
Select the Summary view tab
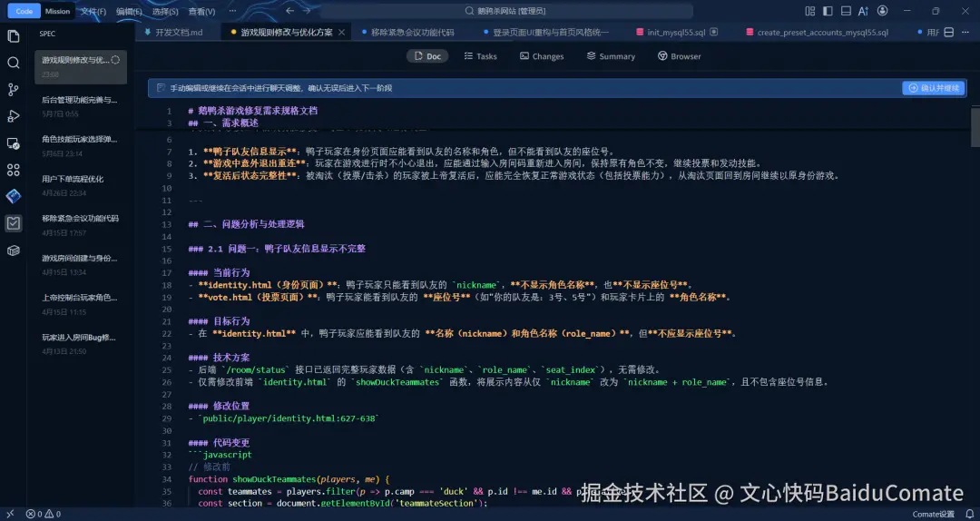[611, 56]
